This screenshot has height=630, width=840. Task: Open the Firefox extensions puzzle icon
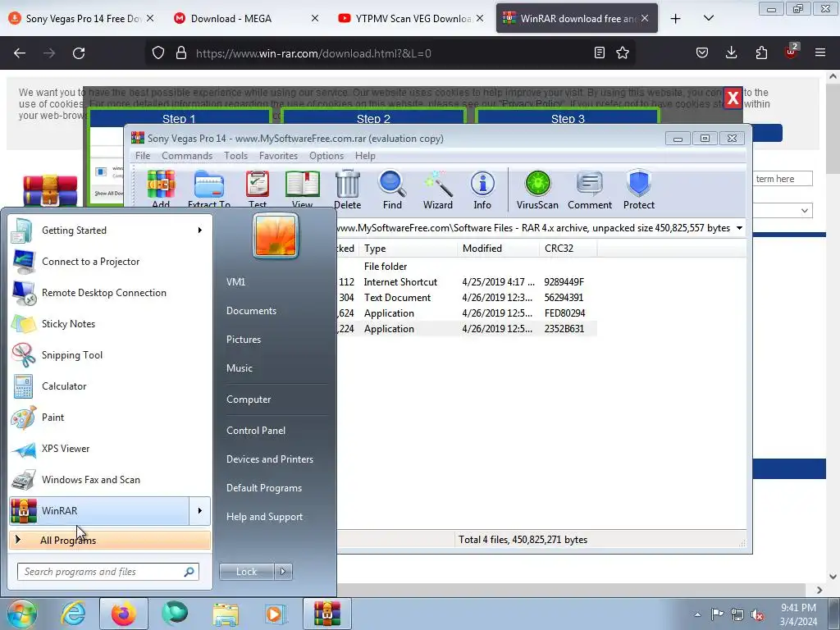coord(761,52)
